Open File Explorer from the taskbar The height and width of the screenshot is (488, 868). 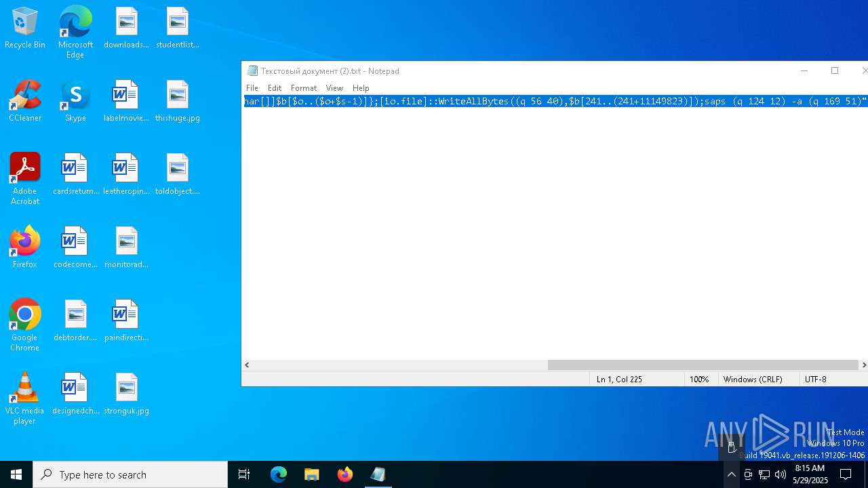click(x=312, y=474)
